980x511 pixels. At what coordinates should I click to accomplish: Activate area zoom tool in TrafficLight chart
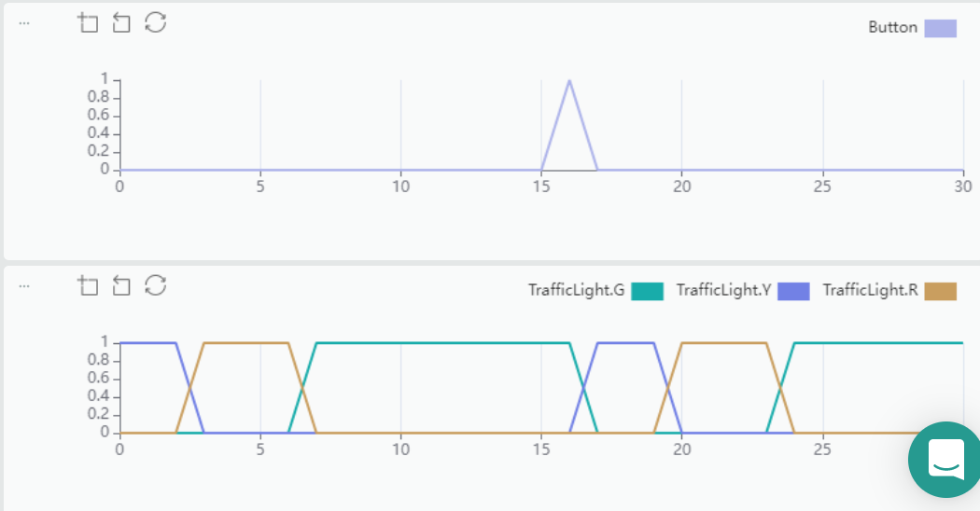88,286
